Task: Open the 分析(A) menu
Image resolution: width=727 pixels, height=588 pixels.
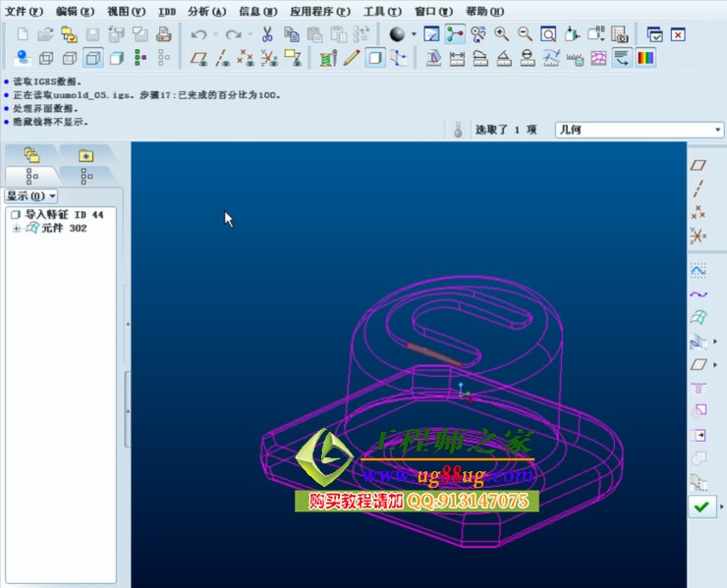Action: (x=205, y=12)
